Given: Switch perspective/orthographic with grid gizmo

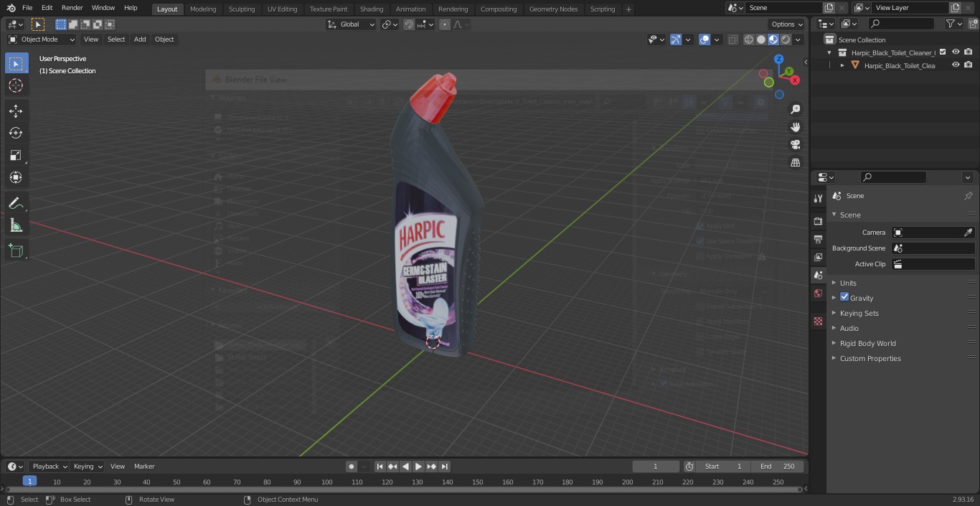Looking at the screenshot, I should pyautogui.click(x=795, y=163).
